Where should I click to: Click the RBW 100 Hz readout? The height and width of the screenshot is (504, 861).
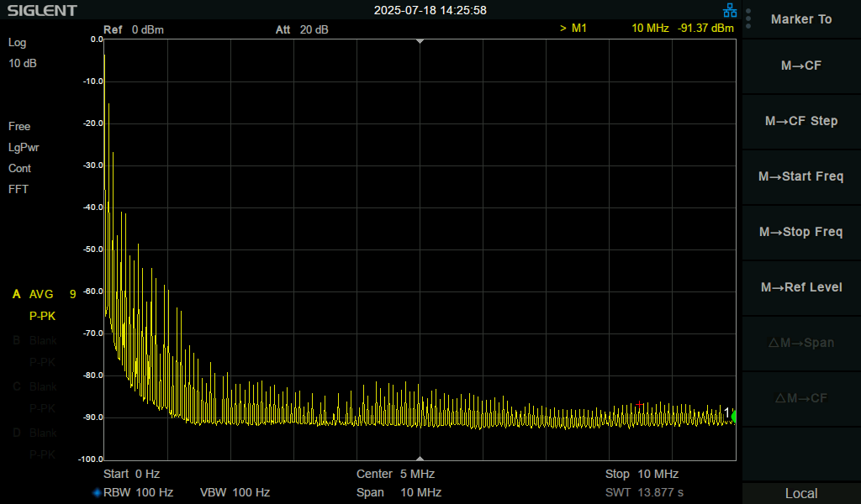pos(139,492)
